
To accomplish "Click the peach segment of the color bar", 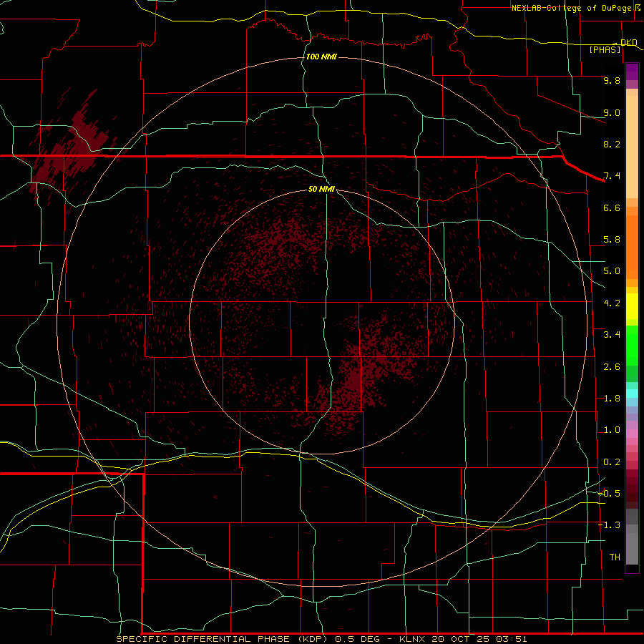I will pyautogui.click(x=632, y=147).
